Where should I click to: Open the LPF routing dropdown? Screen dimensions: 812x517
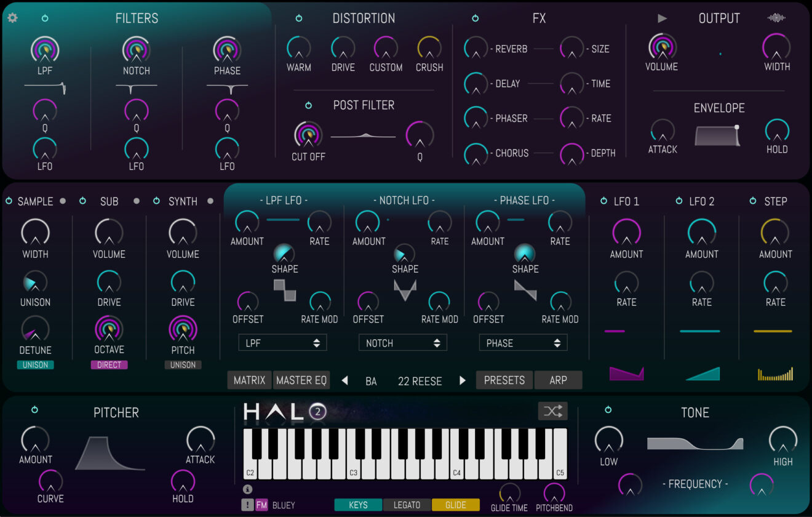(282, 342)
